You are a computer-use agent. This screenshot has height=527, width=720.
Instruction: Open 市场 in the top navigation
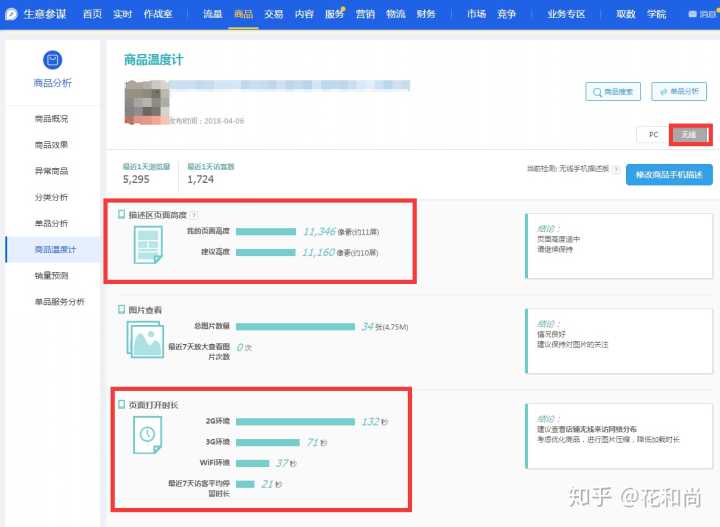click(x=476, y=14)
